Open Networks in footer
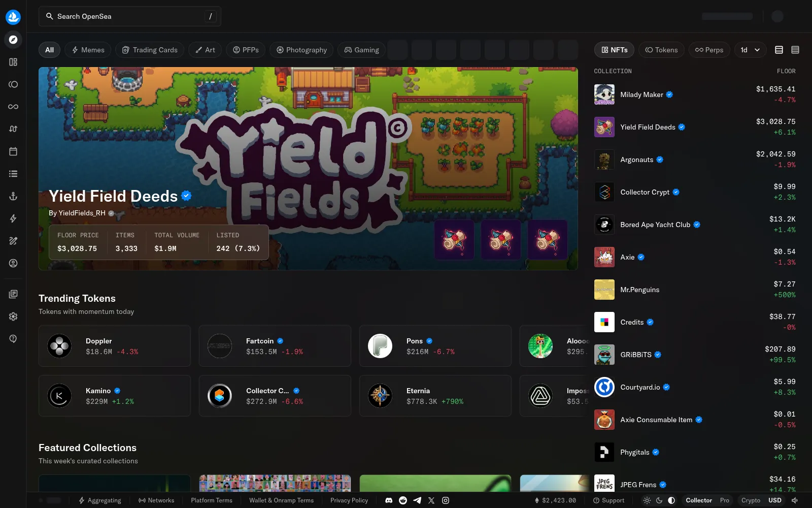Image resolution: width=812 pixels, height=508 pixels. click(x=156, y=500)
